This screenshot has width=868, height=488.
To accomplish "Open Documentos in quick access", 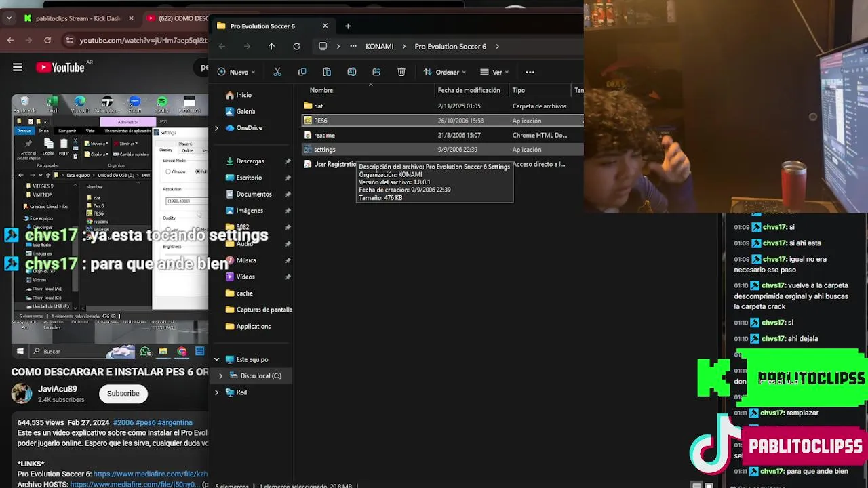I will 254,194.
